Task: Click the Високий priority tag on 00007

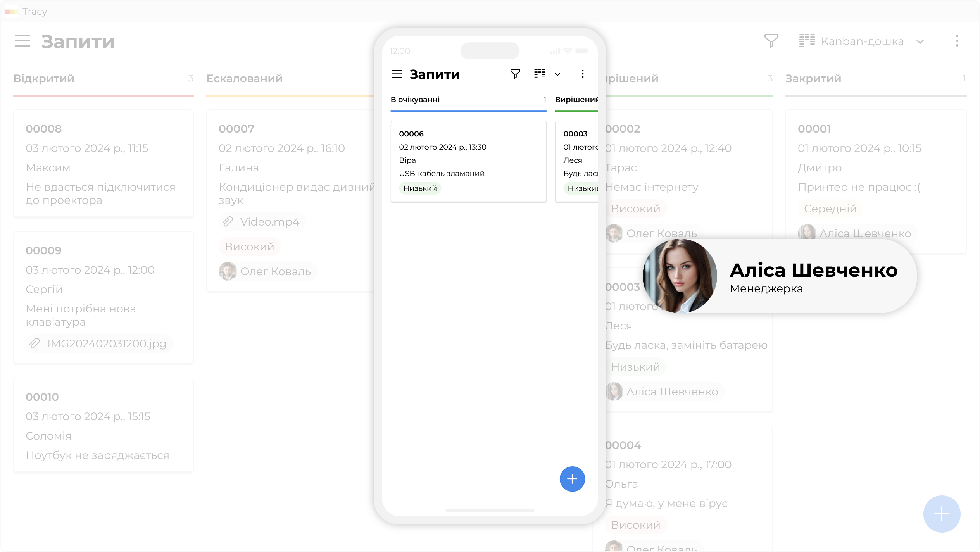Action: [x=249, y=247]
